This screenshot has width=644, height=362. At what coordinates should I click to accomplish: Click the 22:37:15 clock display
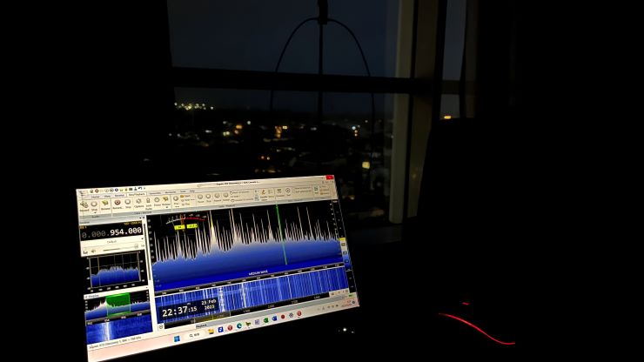point(179,311)
